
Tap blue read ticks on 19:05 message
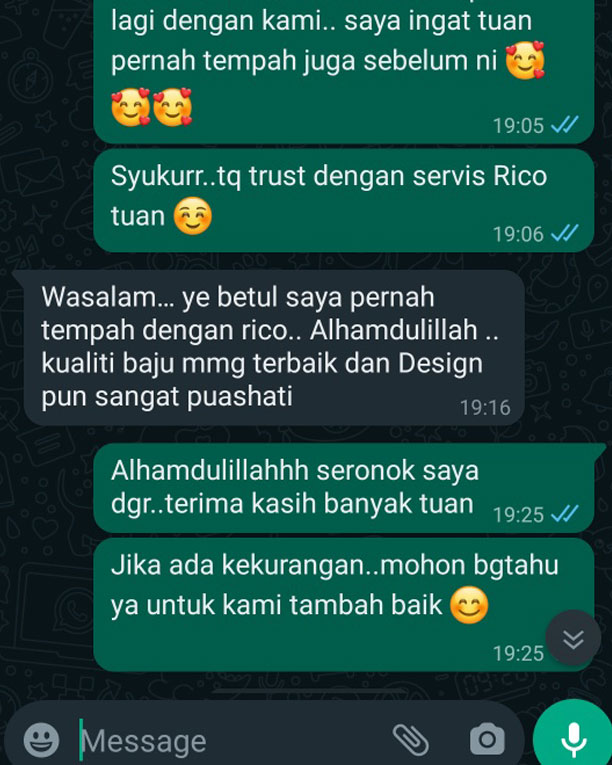click(565, 125)
